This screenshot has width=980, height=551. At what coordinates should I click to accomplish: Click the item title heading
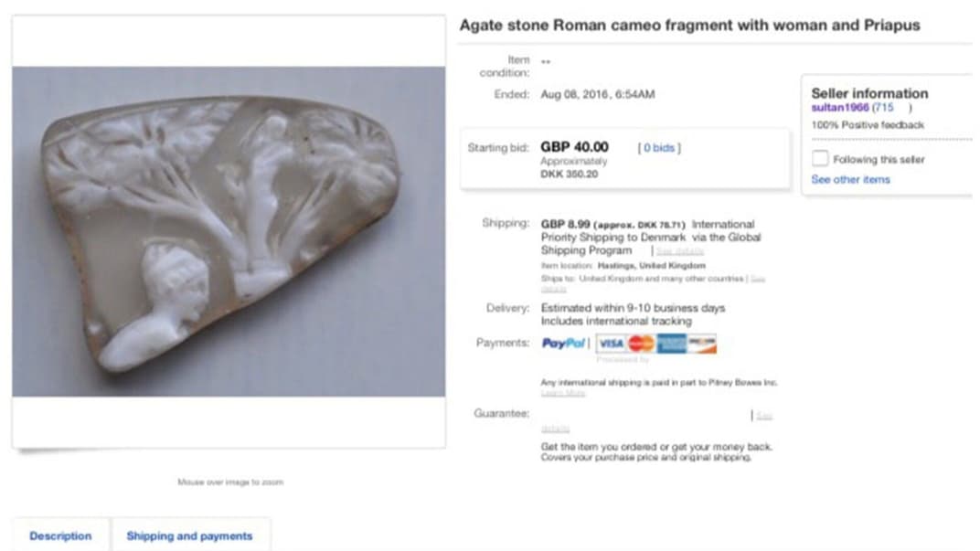[689, 26]
